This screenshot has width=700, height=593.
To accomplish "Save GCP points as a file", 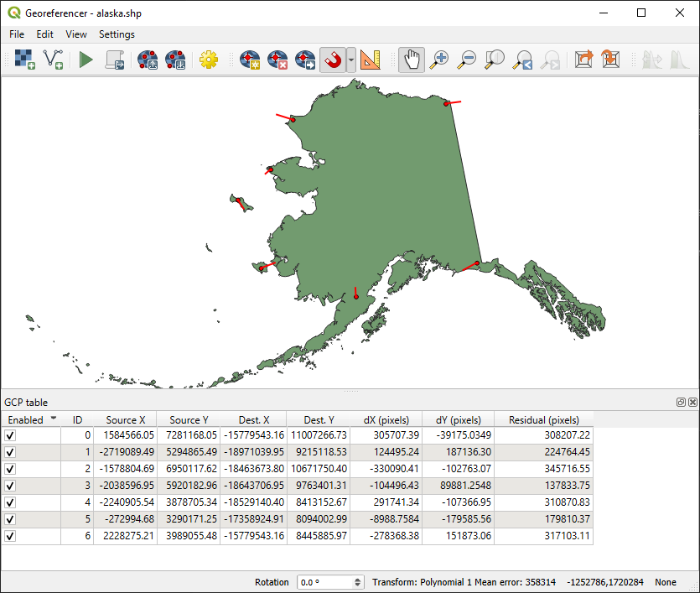I will pos(175,60).
